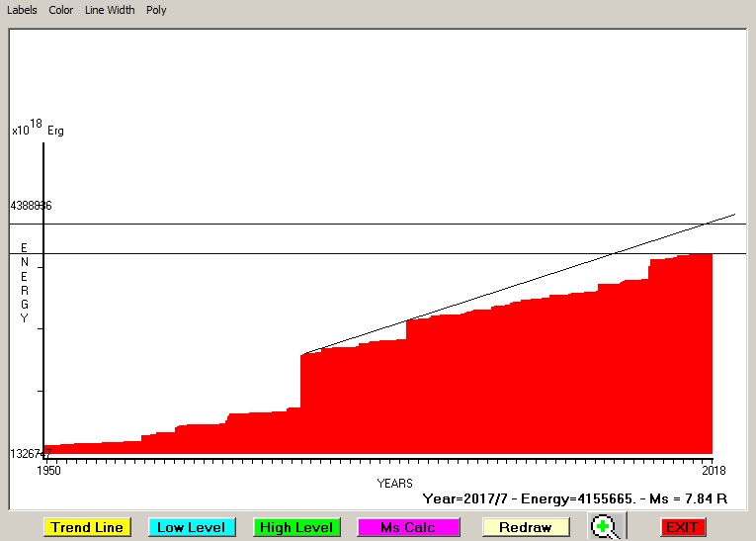Run the magenta Ms Calc button
The width and height of the screenshot is (756, 541).
pos(407,527)
